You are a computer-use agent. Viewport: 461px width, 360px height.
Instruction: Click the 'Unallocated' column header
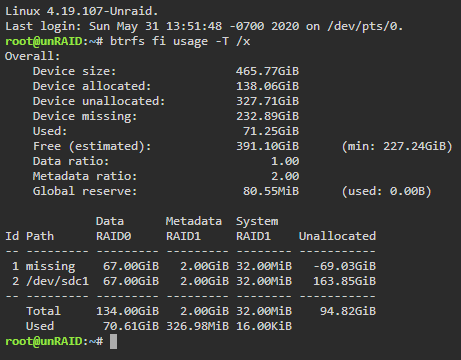coord(337,236)
